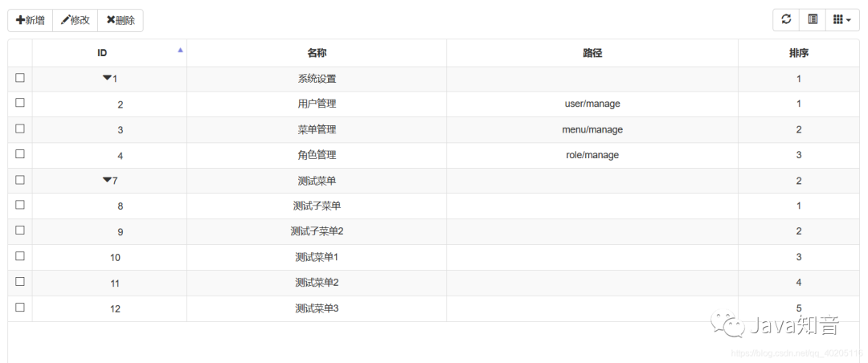Check the checkbox for row 测试菜单 (ID 7)
Viewport: 868px width, 363px height.
(x=20, y=180)
